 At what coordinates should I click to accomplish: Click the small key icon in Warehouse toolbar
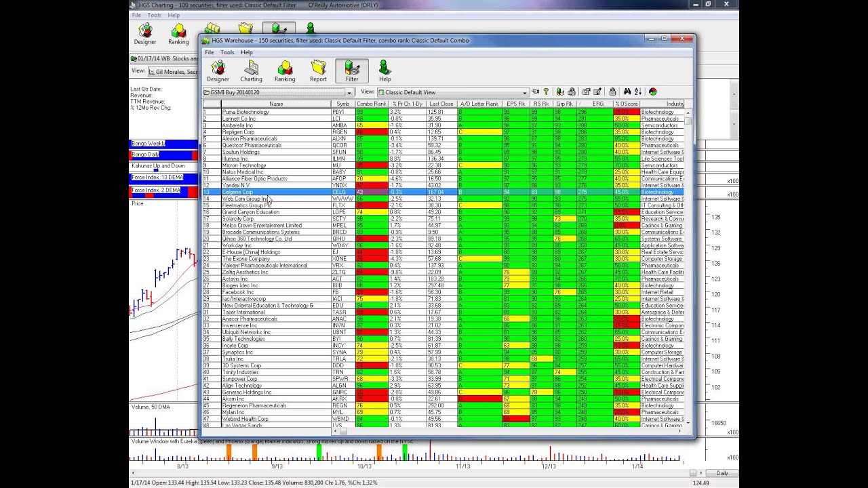(x=546, y=92)
